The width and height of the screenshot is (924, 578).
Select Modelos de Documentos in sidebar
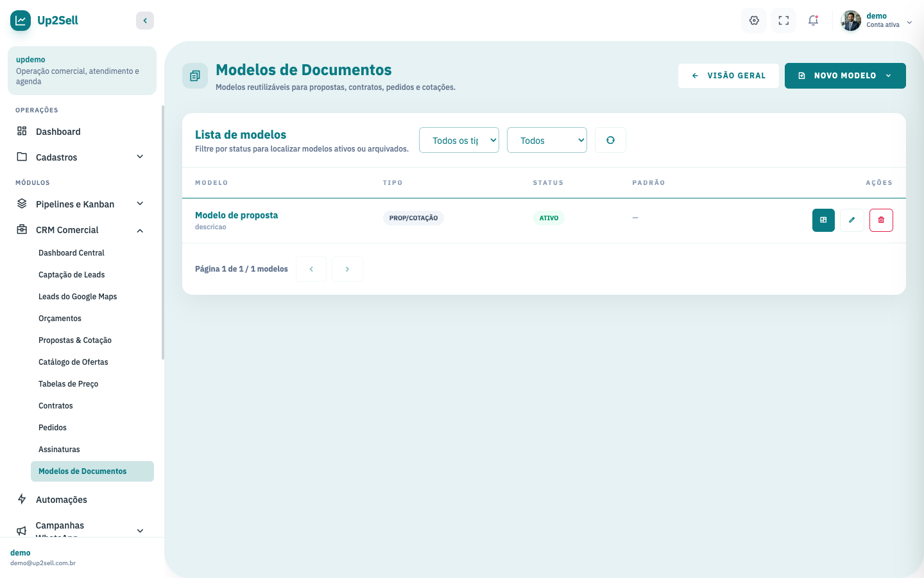pos(92,471)
